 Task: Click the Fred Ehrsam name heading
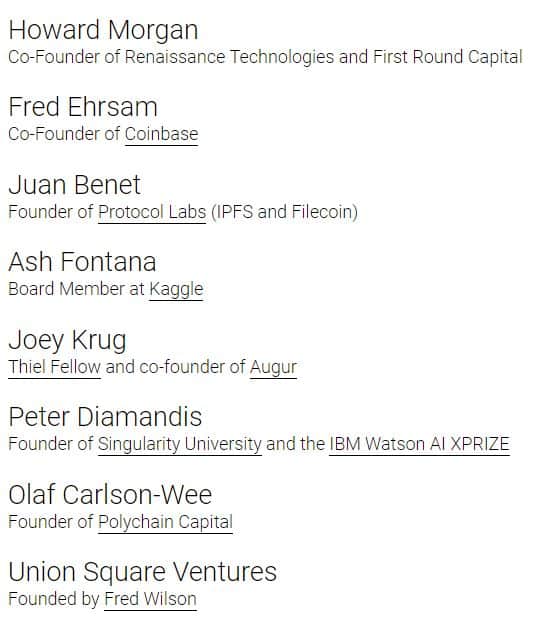click(83, 107)
